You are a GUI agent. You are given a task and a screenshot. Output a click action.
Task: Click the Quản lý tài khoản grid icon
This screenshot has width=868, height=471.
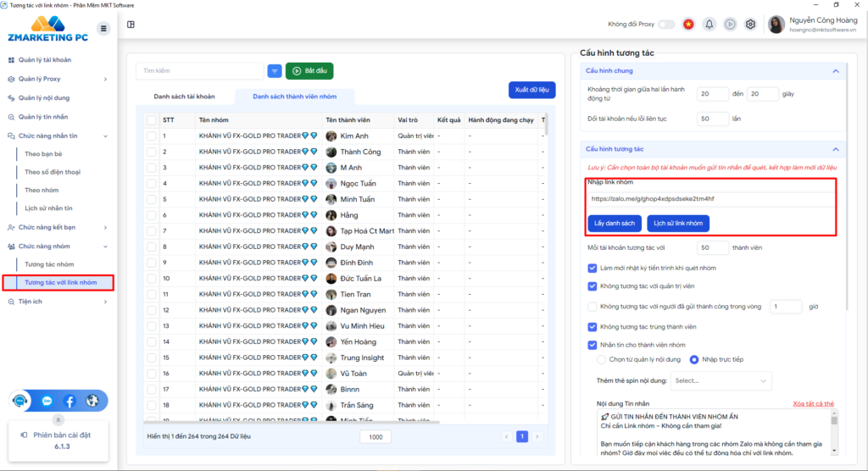(11, 60)
